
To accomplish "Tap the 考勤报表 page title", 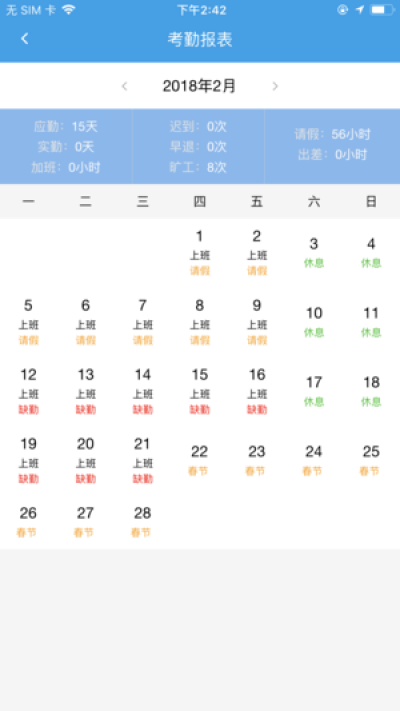I will click(200, 39).
